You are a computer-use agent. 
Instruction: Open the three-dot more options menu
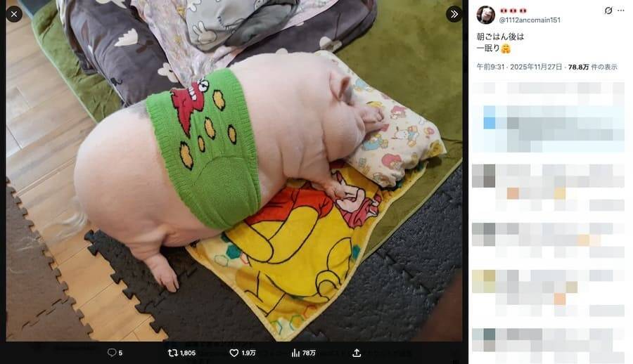tap(621, 11)
